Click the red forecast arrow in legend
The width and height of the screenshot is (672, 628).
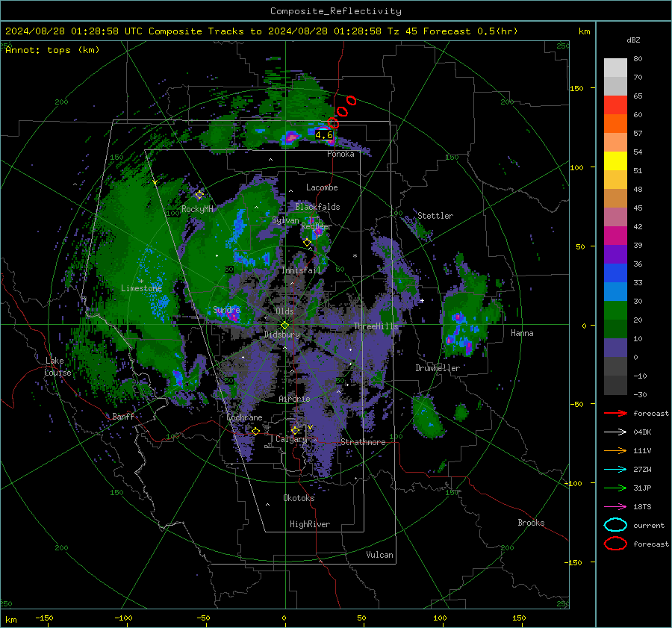(x=615, y=413)
